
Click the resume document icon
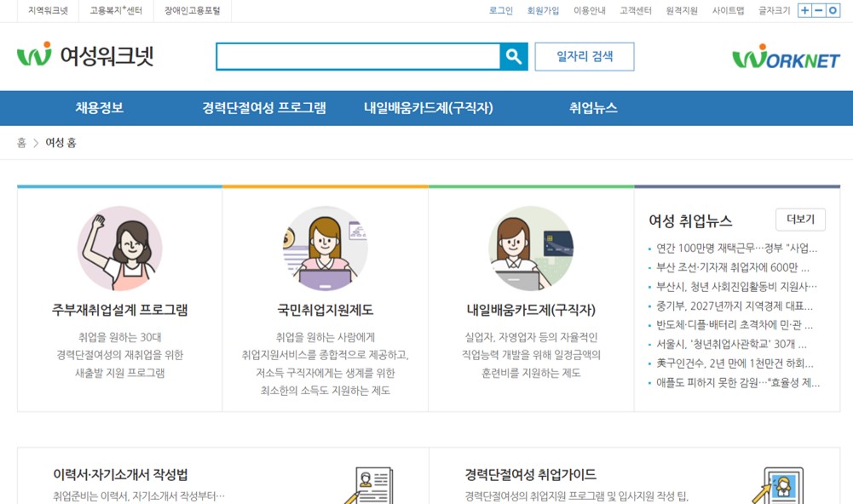[x=370, y=485]
